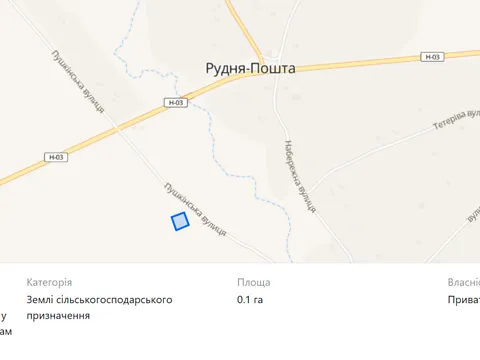Image resolution: width=480 pixels, height=360 pixels.
Task: Click the Площа field heading
Action: coord(254,282)
